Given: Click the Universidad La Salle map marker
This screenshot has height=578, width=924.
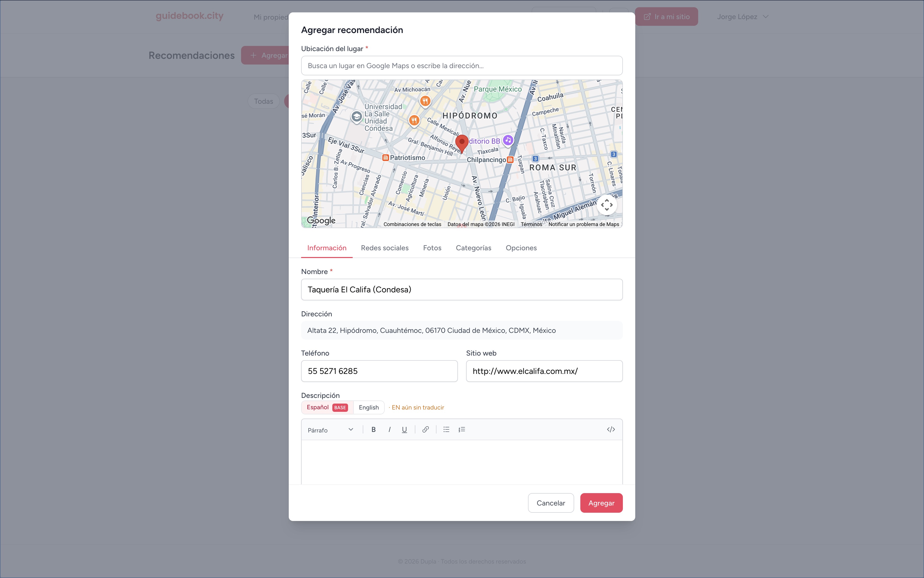Looking at the screenshot, I should coord(357,117).
